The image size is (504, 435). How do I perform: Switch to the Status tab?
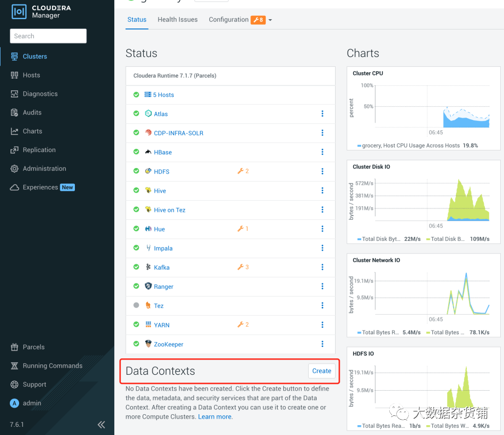coord(137,20)
